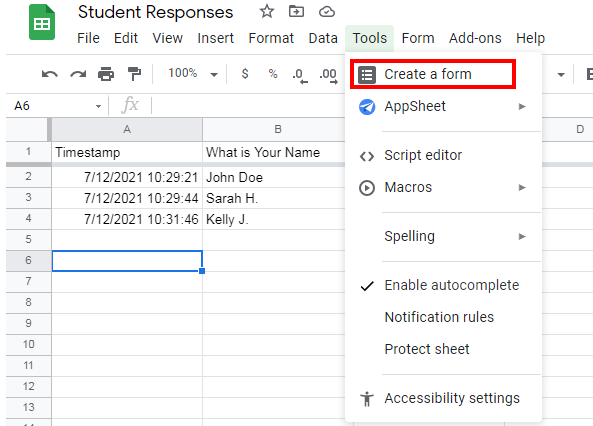This screenshot has height=426, width=593.
Task: Select column D header
Action: pos(580,129)
